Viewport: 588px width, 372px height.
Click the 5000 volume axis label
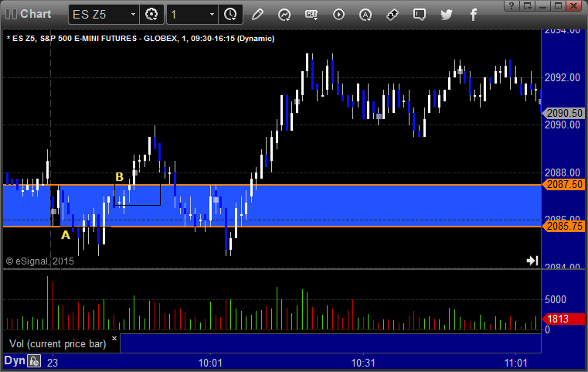coord(556,299)
